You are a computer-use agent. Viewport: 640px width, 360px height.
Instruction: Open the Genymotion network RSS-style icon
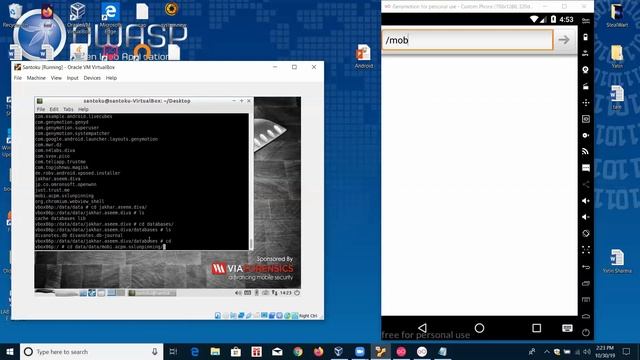(x=586, y=151)
